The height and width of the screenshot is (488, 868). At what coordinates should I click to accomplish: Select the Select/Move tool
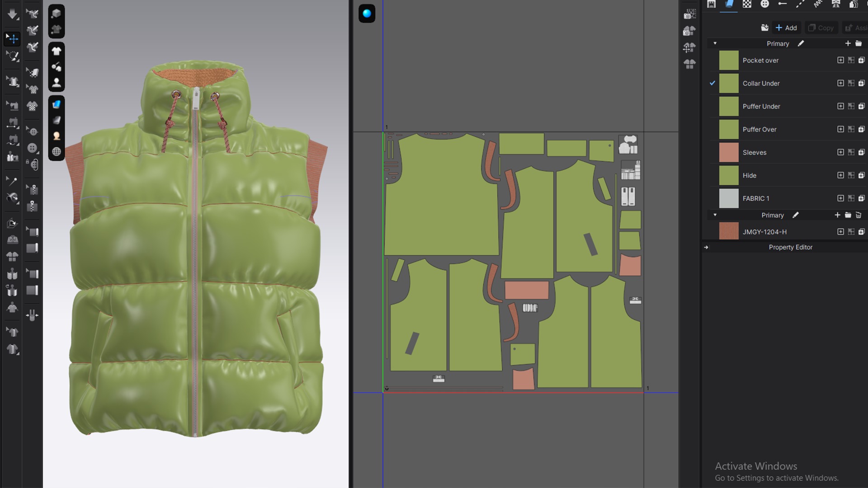click(12, 38)
